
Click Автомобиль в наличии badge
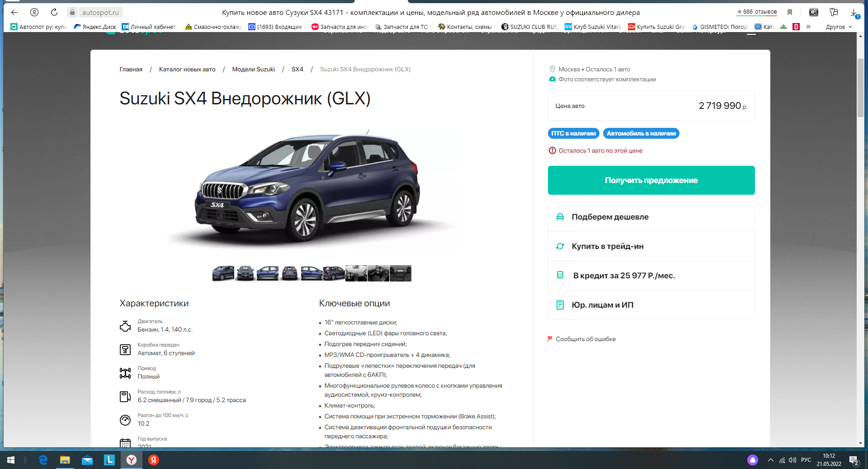(641, 133)
